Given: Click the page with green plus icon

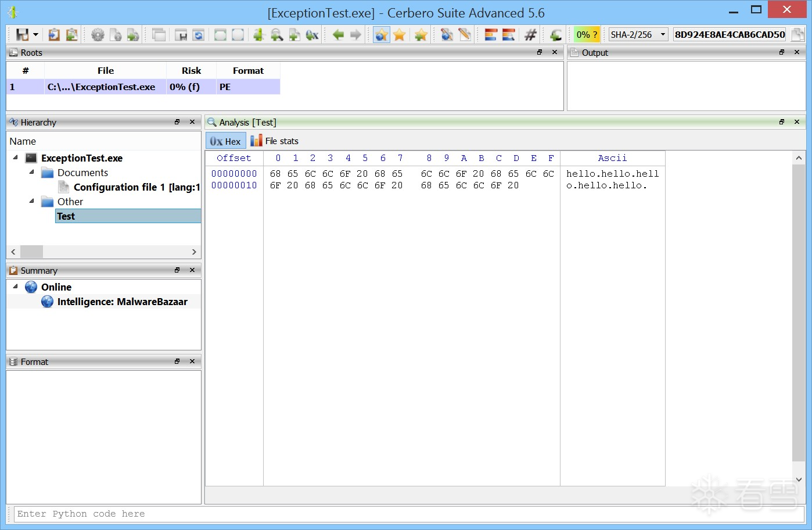Looking at the screenshot, I should point(294,35).
